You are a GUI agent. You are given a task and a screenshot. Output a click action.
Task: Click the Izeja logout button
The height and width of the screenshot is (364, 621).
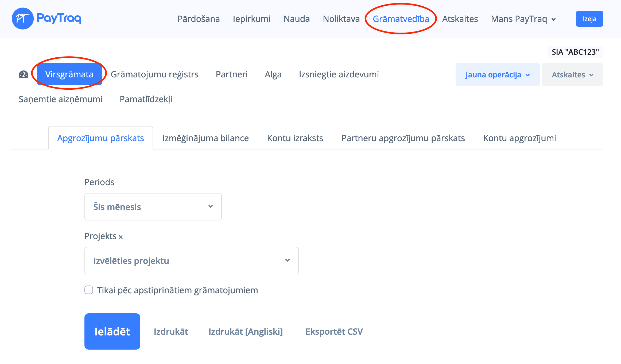[x=589, y=19]
